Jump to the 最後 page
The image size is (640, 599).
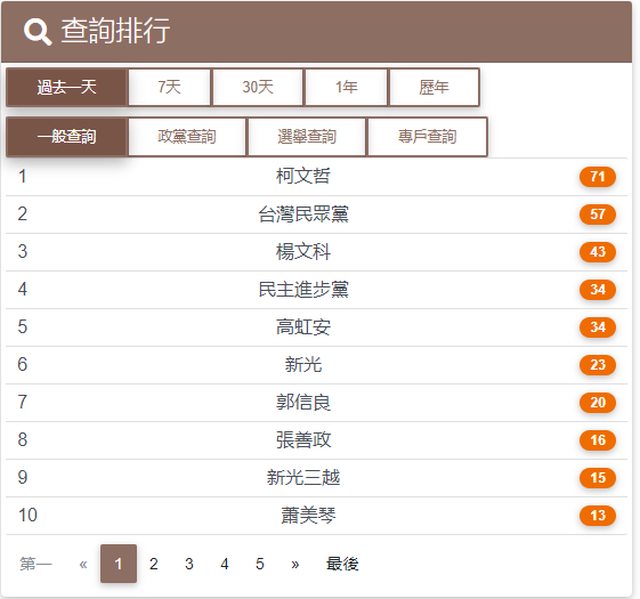342,564
